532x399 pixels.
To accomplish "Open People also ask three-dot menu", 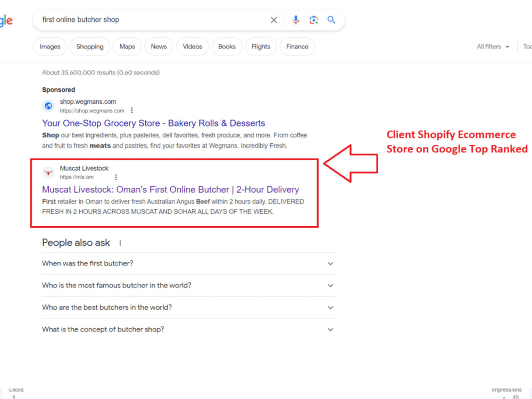I will pyautogui.click(x=120, y=243).
